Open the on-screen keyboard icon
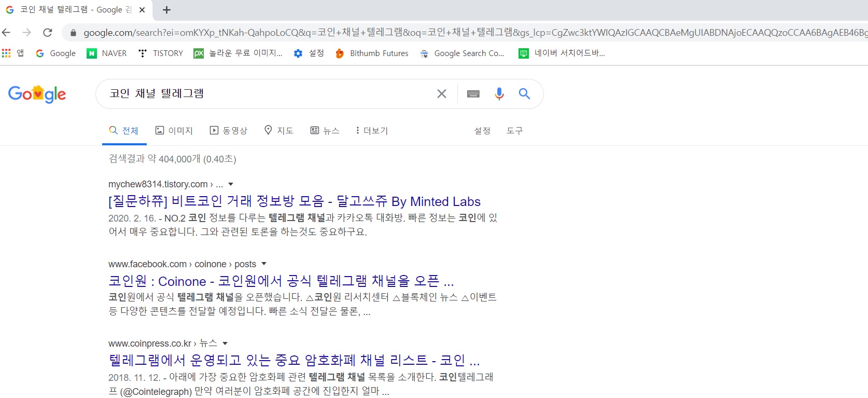Screen dimensions: 868x398 [473, 94]
